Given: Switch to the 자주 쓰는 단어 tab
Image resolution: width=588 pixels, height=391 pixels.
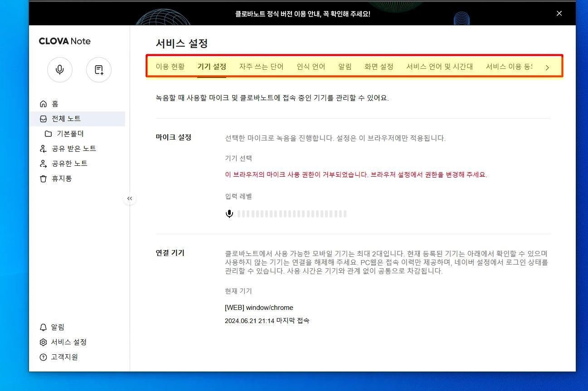Looking at the screenshot, I should 261,67.
